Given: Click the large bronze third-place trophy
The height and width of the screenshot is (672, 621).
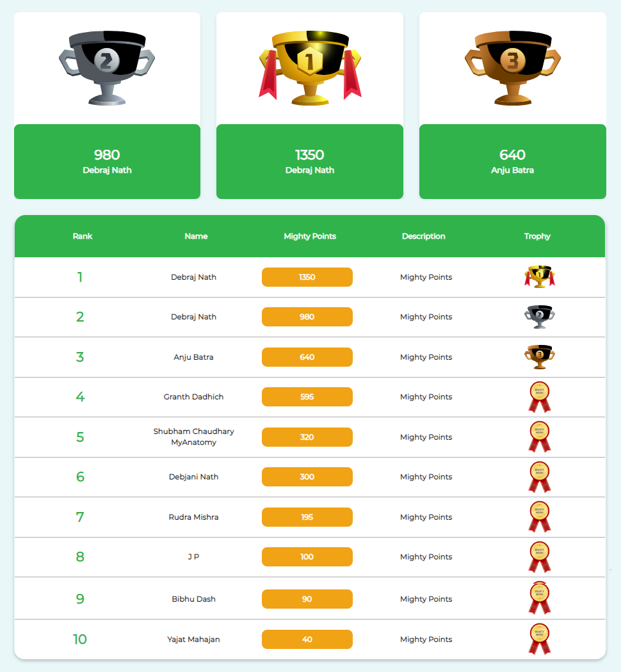Looking at the screenshot, I should [x=513, y=68].
